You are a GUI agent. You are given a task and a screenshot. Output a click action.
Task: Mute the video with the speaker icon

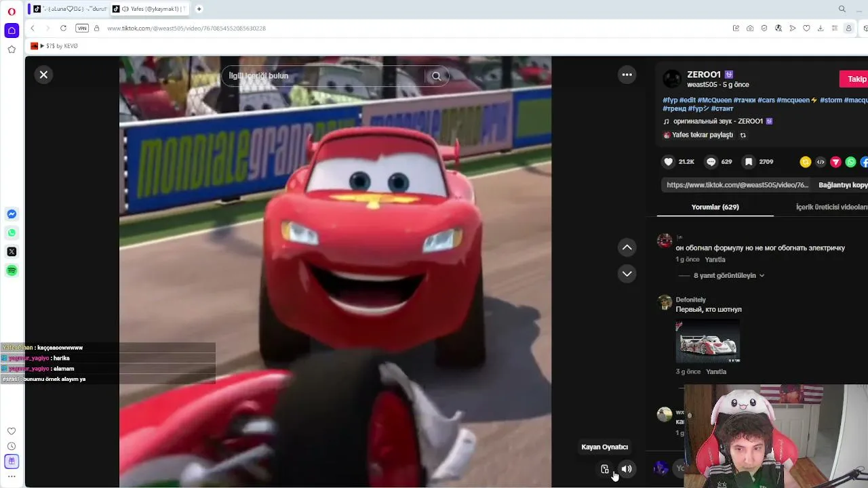tap(627, 469)
